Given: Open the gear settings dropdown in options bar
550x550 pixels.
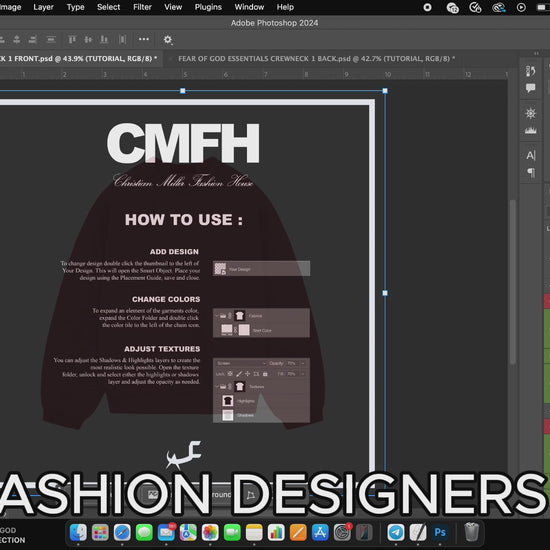Looking at the screenshot, I should tap(168, 40).
